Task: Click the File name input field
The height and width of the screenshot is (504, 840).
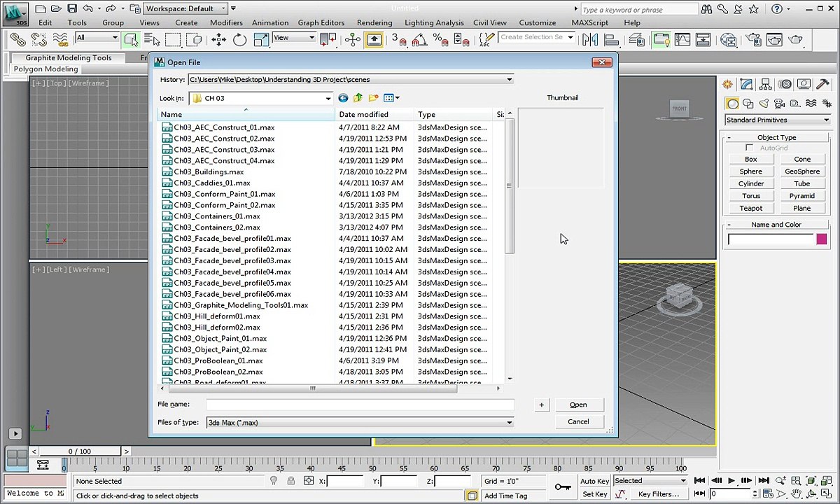Action: (x=360, y=405)
